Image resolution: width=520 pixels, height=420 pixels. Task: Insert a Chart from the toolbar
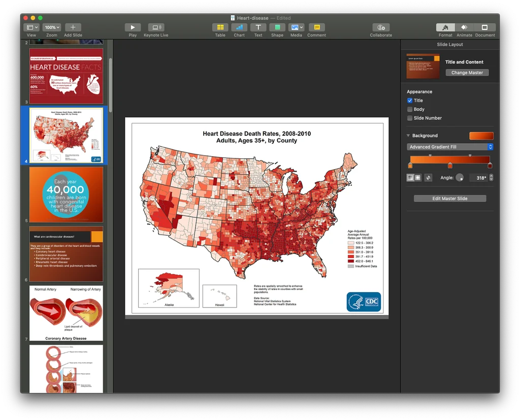(239, 27)
